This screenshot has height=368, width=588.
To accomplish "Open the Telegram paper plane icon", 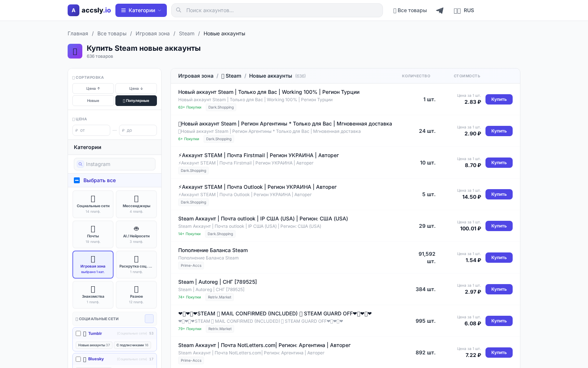I will (x=440, y=10).
